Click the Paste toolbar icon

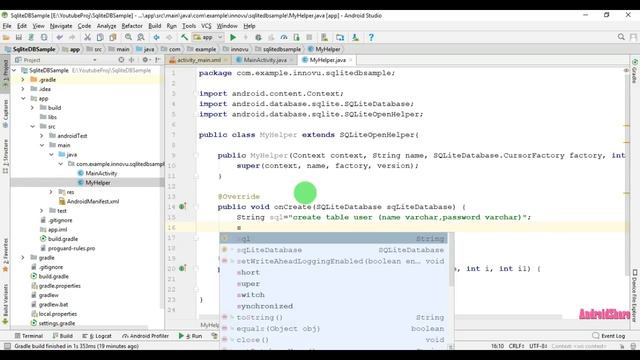113,38
